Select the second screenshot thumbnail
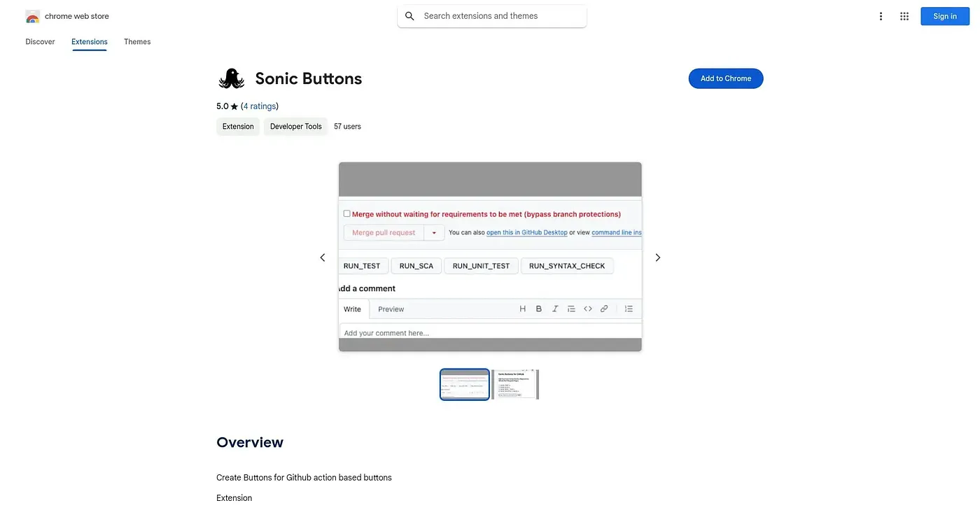Screen dimensions: 980x510 (515, 384)
